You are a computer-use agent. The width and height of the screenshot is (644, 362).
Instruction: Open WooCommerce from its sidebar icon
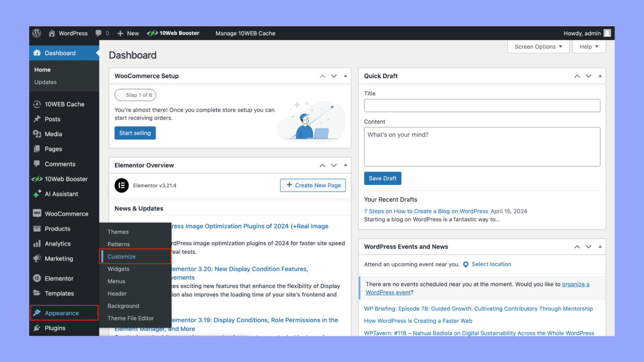click(37, 213)
